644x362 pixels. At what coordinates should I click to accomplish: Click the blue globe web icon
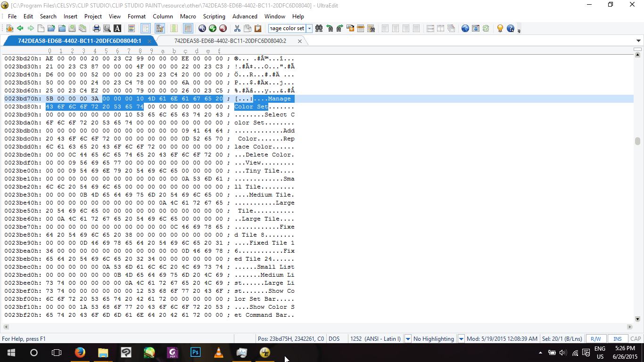point(465,28)
